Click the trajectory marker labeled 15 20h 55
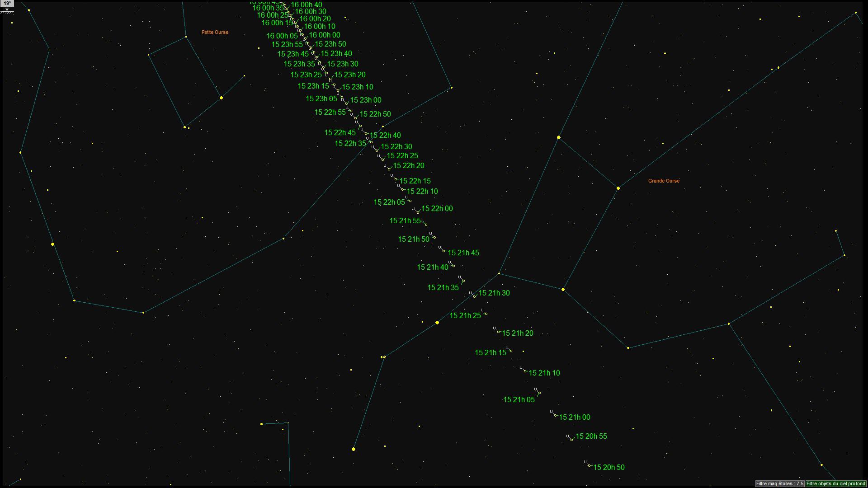868x488 pixels. point(571,439)
